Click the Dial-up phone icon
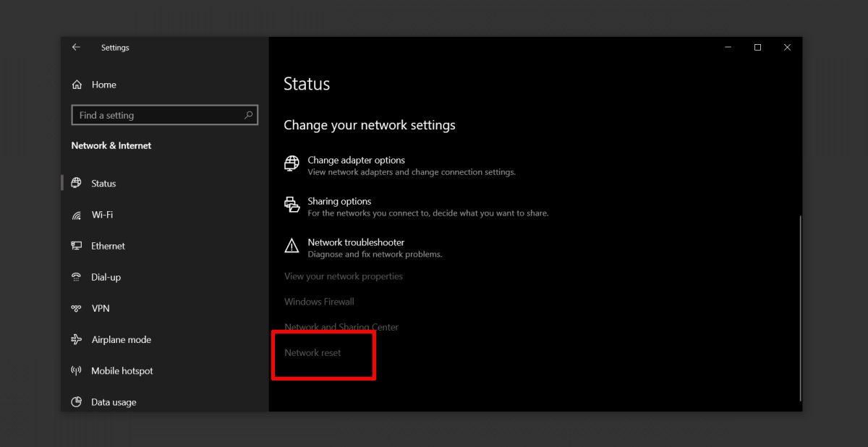 coord(77,277)
